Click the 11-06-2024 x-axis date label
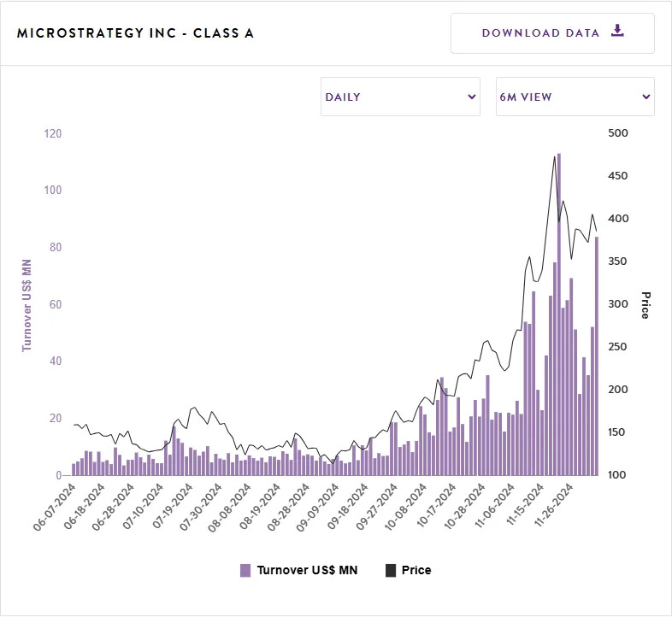 point(492,507)
